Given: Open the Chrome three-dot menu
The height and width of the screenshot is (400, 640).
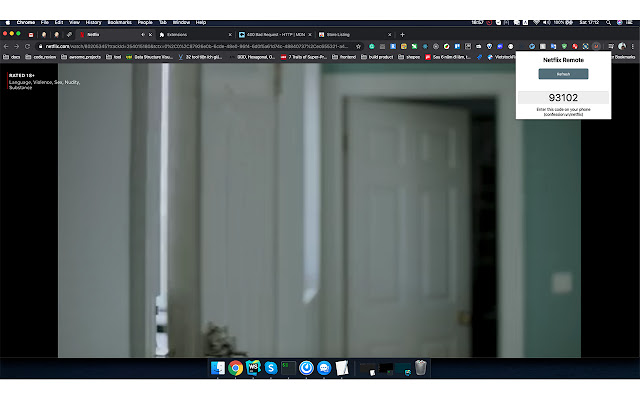Looking at the screenshot, I should (x=633, y=47).
